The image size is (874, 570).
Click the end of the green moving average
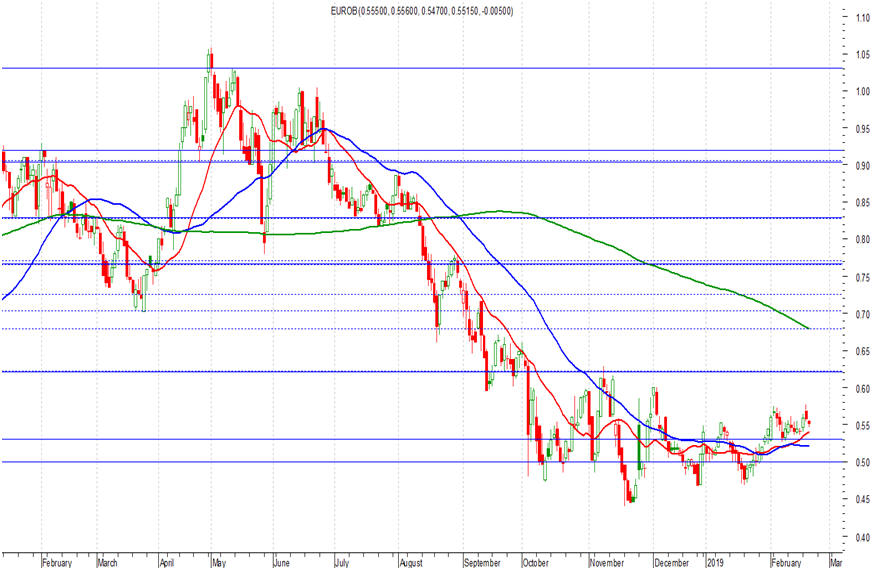click(x=808, y=328)
